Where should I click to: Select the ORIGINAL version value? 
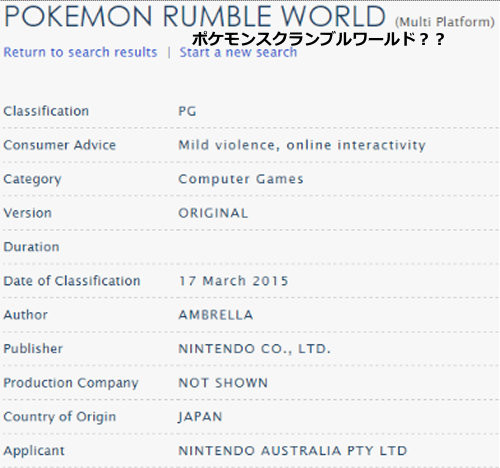[x=213, y=213]
